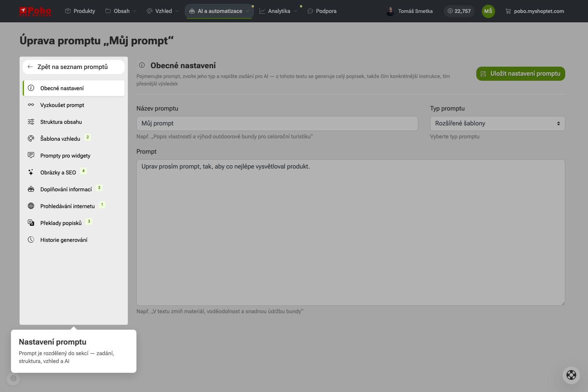Click the Název promptu input field

[x=277, y=123]
